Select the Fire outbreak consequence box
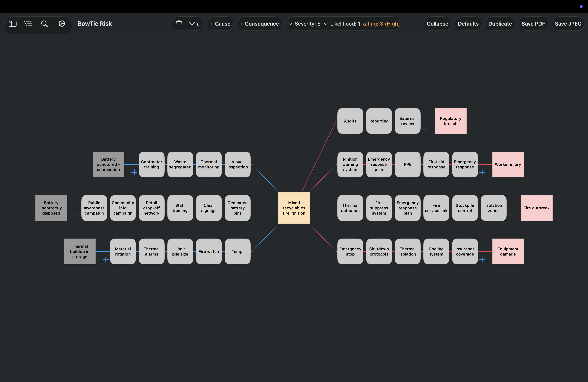The width and height of the screenshot is (588, 382). 537,208
